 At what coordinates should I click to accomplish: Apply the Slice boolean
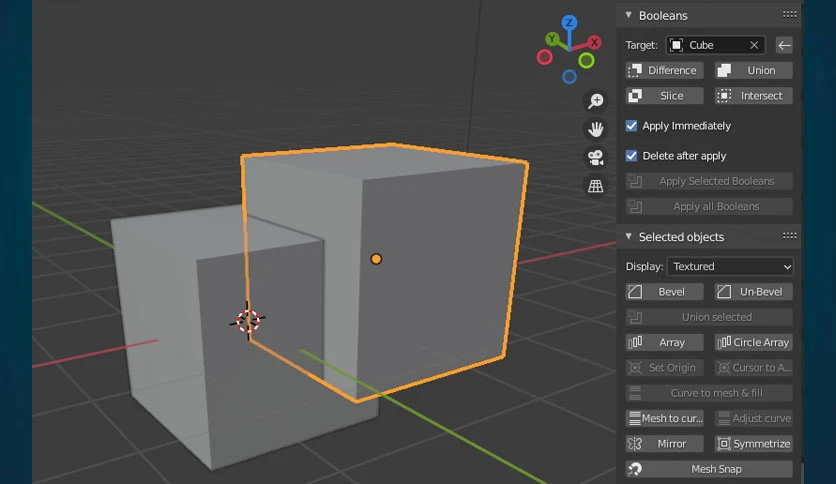664,96
